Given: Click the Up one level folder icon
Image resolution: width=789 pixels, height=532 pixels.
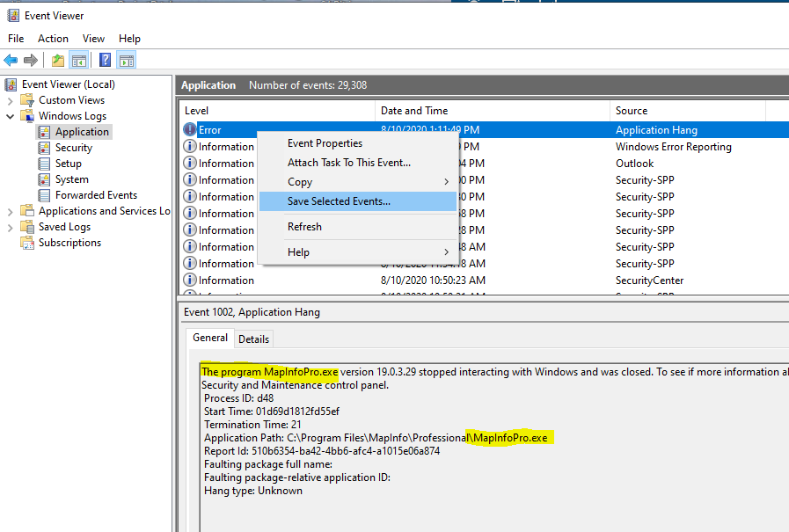Looking at the screenshot, I should tap(58, 61).
